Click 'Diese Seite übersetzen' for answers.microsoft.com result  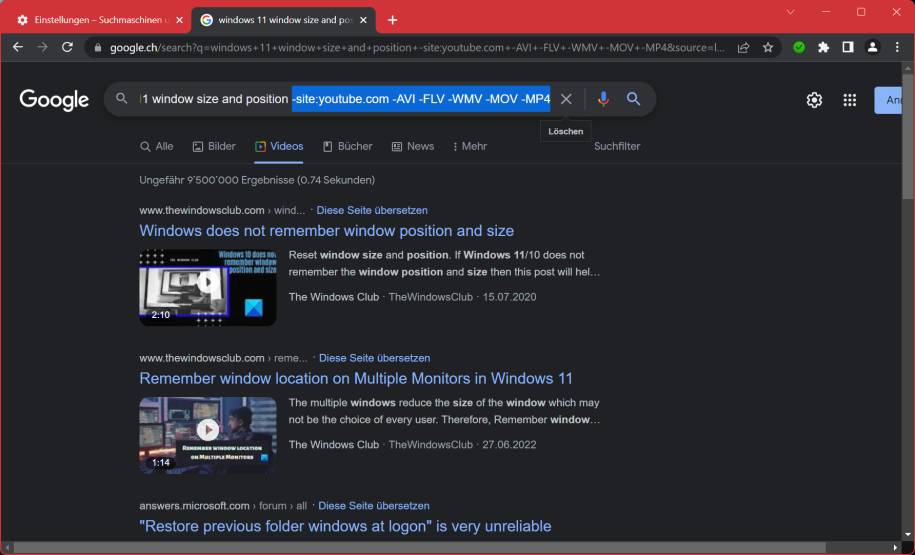(x=373, y=505)
